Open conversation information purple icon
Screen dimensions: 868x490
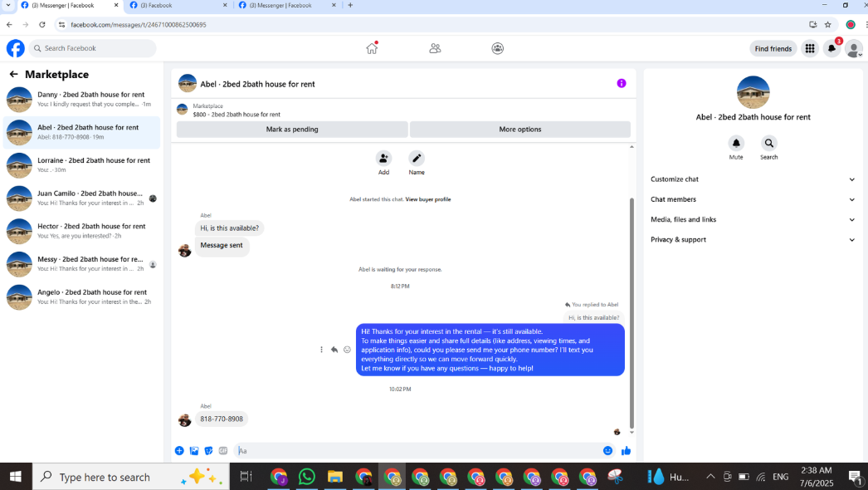point(621,83)
